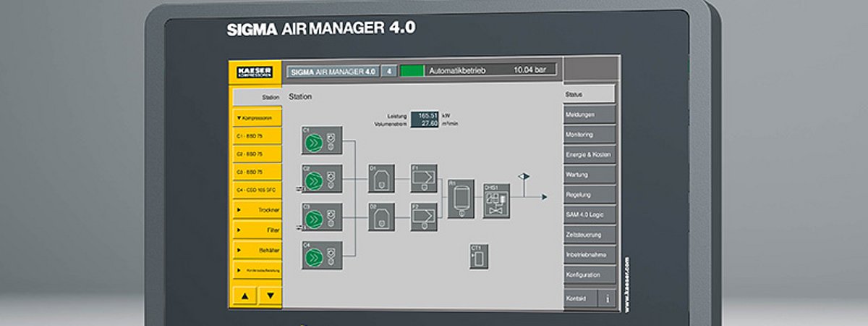Select C3 - BSD 75 in sidebar
The width and height of the screenshot is (868, 326).
tap(256, 172)
